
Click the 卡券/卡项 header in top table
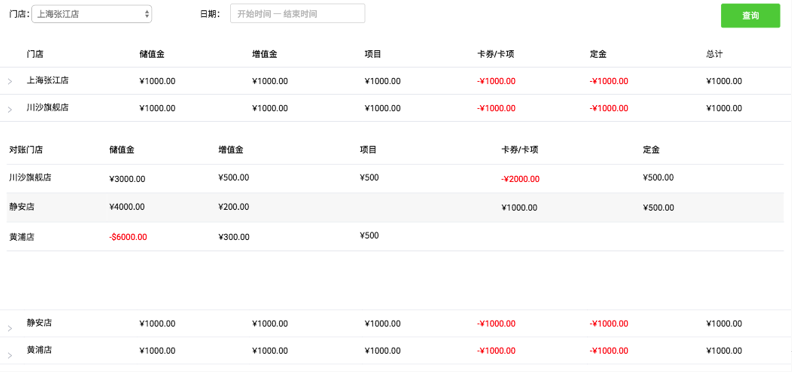[496, 54]
